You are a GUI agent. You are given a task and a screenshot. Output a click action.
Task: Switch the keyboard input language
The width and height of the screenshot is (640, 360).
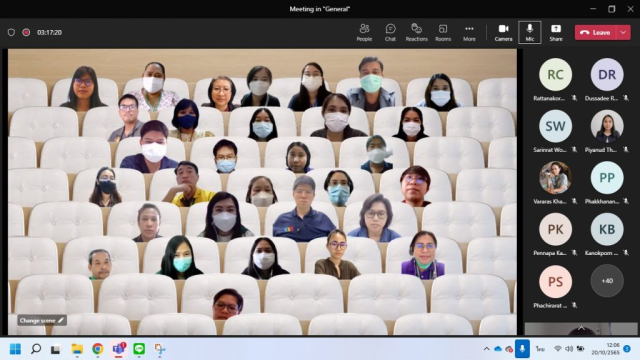(540, 349)
